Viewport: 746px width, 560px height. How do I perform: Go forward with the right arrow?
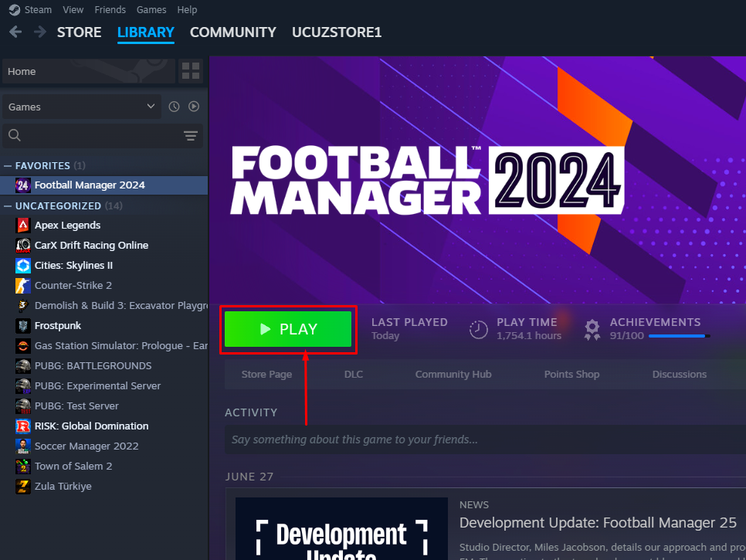click(x=40, y=32)
